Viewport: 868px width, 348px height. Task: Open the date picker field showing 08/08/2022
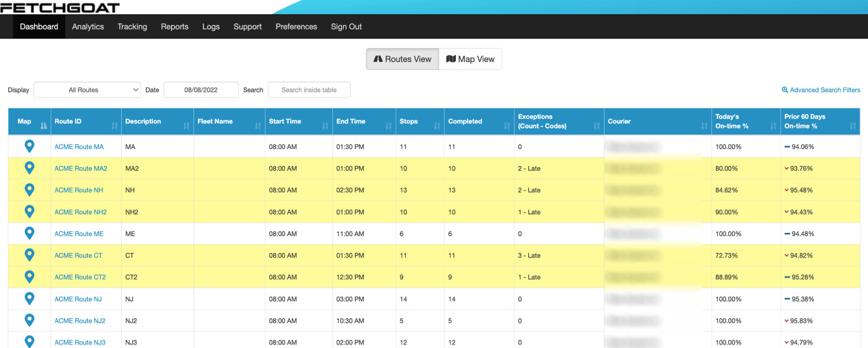coord(201,90)
